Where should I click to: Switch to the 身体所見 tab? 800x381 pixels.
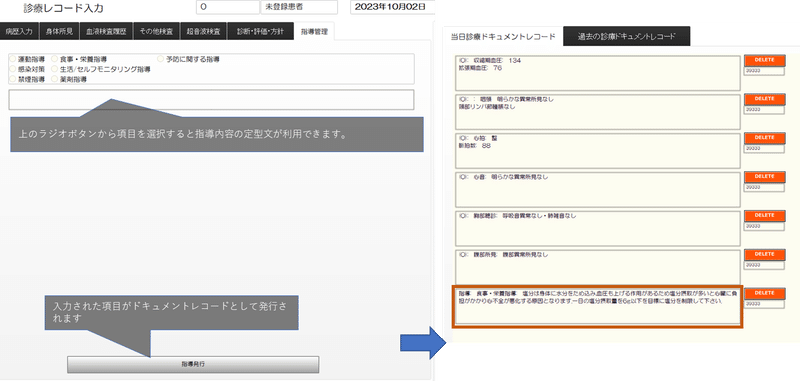59,31
